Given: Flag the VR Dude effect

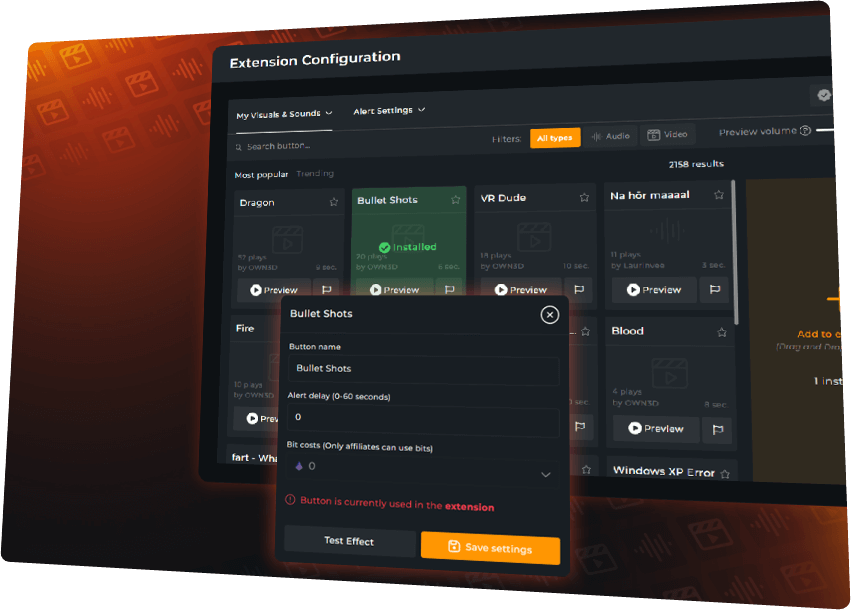Looking at the screenshot, I should [579, 290].
